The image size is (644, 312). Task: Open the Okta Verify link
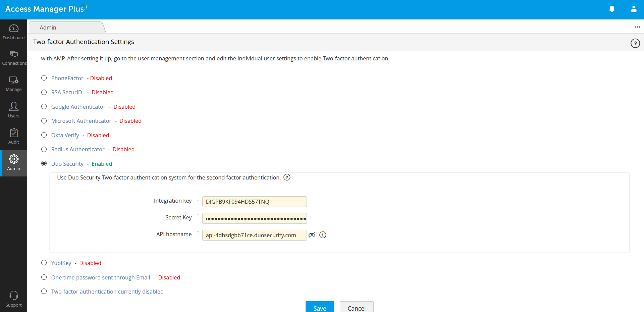pos(65,135)
